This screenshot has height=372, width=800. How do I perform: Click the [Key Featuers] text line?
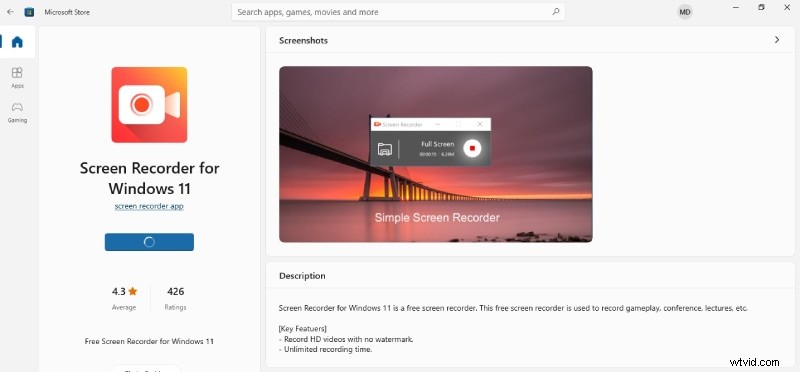point(303,329)
